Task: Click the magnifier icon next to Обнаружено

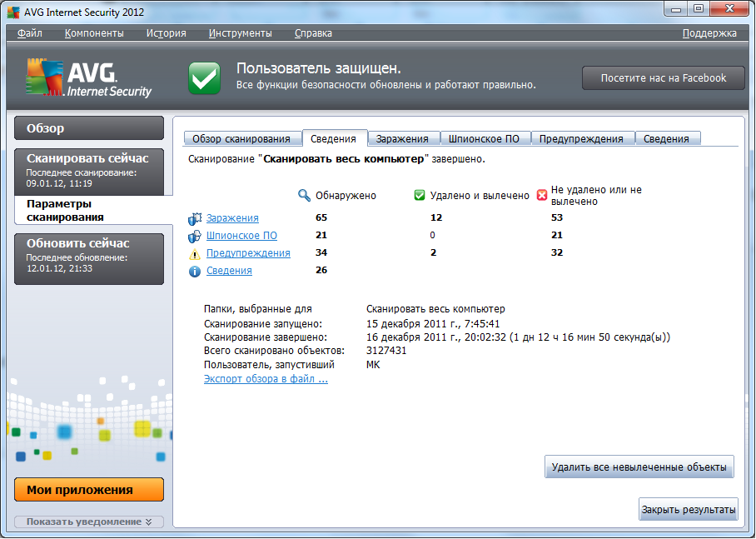Action: pos(304,196)
